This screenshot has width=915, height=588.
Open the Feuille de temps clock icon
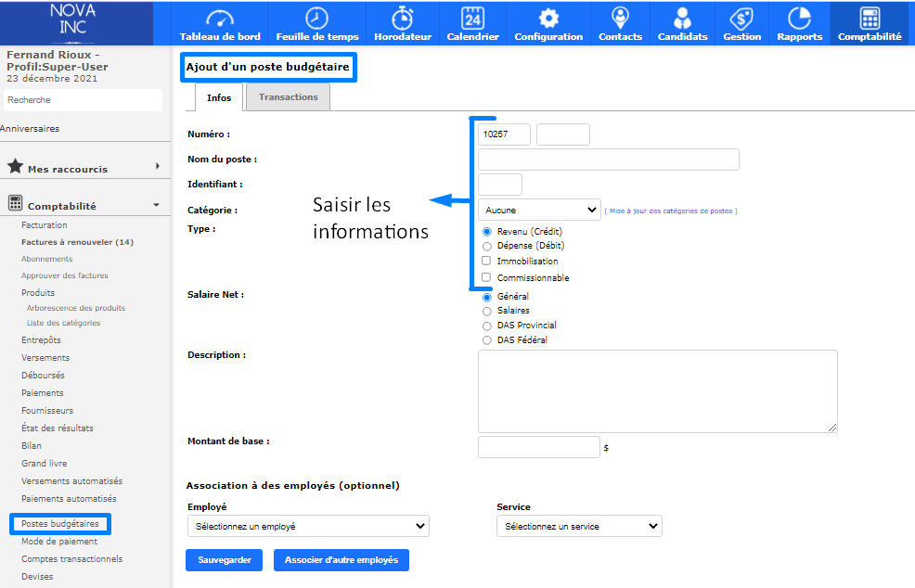[x=316, y=19]
